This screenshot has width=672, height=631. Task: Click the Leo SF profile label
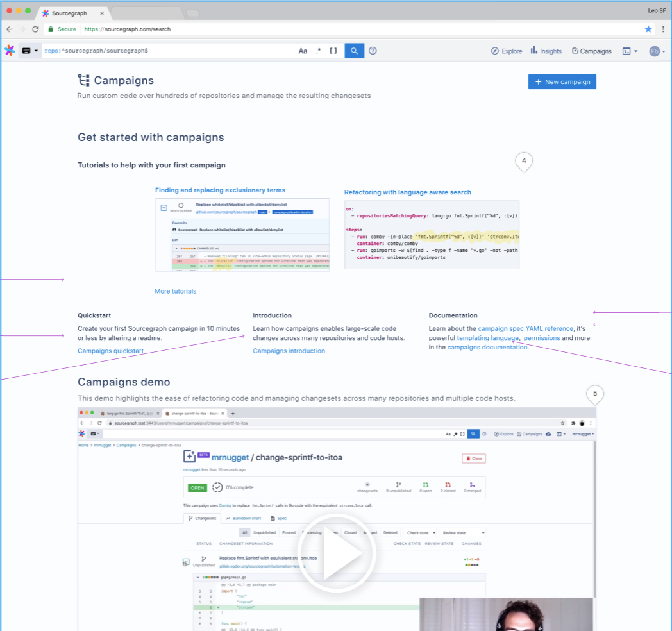(x=657, y=10)
